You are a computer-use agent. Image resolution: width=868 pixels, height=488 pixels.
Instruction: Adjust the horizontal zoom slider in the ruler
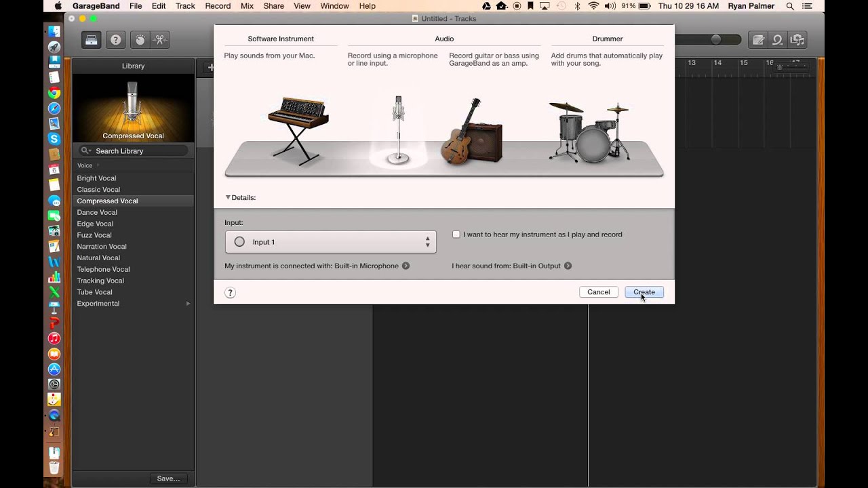[x=780, y=67]
